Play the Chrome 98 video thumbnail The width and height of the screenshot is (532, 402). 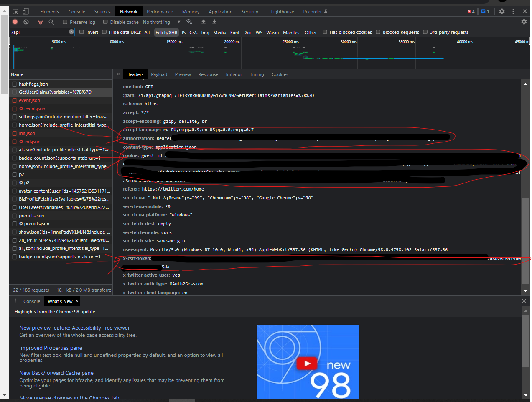click(308, 363)
